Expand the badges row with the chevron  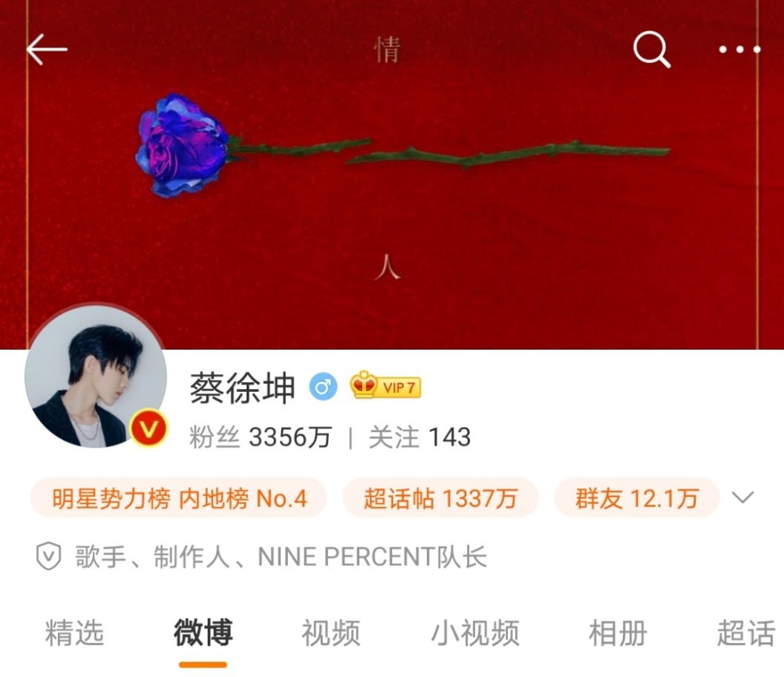[742, 497]
